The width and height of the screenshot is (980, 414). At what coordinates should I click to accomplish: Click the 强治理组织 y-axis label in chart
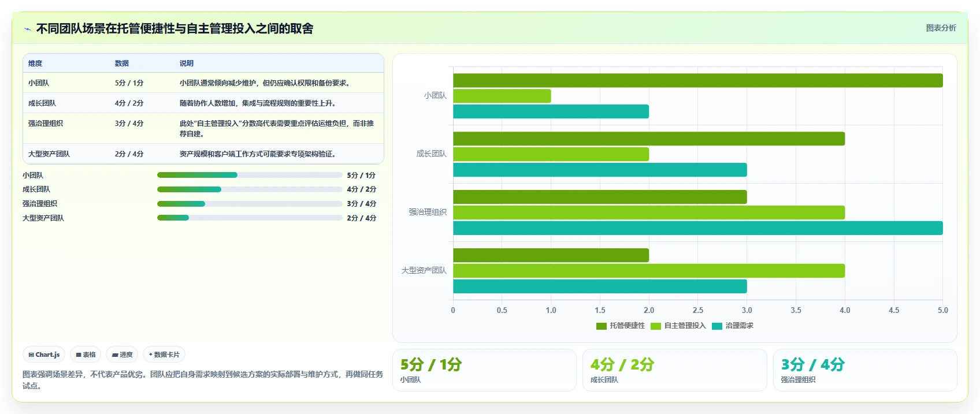428,212
